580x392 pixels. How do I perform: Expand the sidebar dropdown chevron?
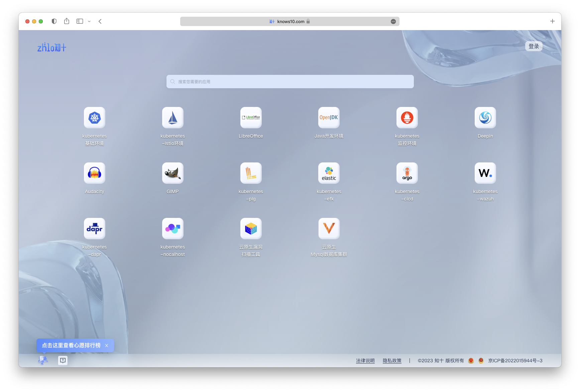pyautogui.click(x=89, y=21)
